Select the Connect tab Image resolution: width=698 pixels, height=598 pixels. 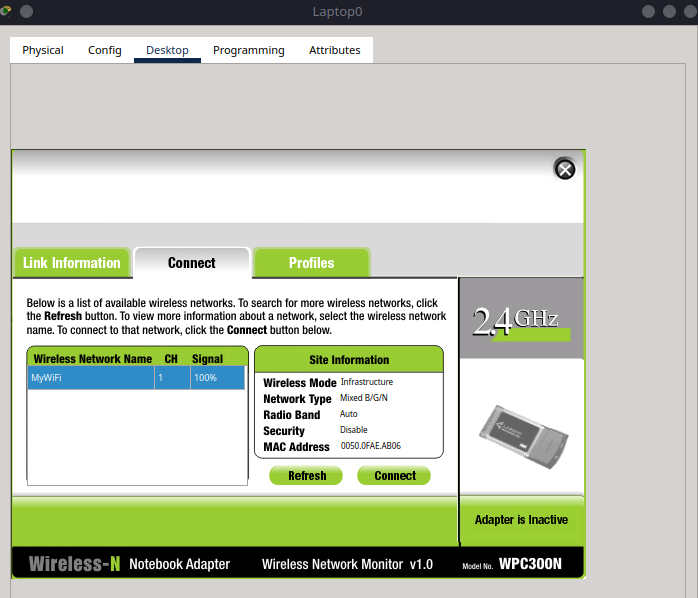(192, 263)
